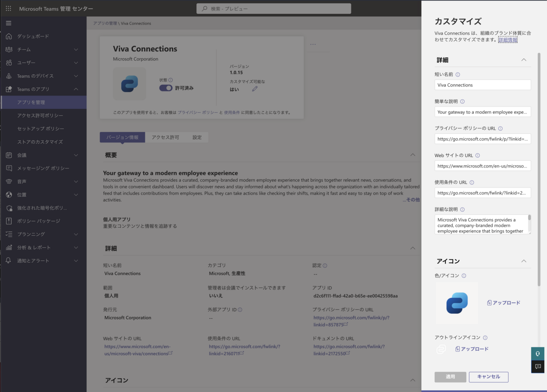Click the Users icon in the sidebar
The image size is (547, 392).
point(9,63)
